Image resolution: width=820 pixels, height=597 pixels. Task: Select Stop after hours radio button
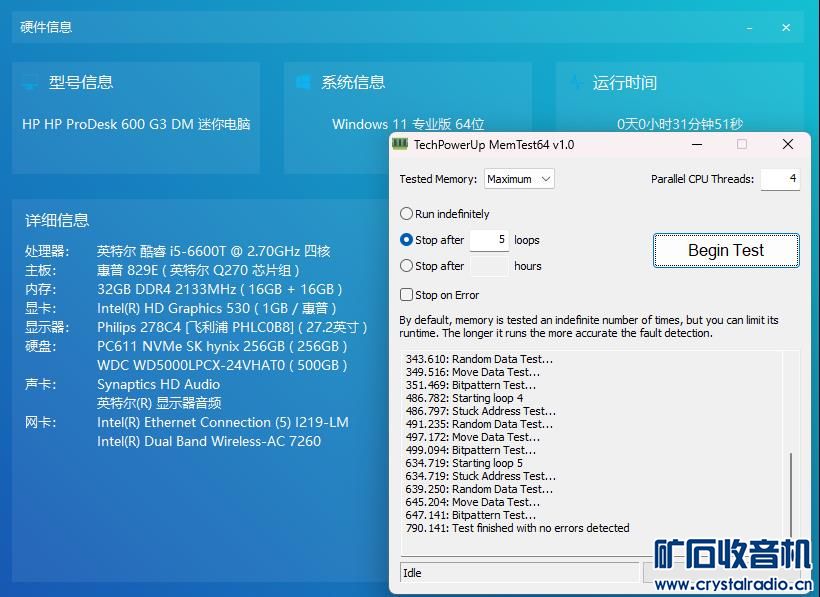tap(406, 266)
